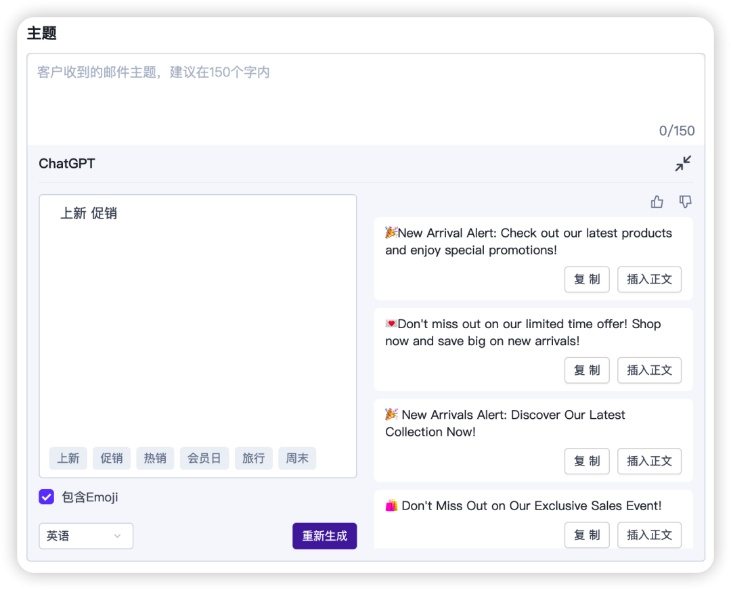Select the 促销 keyword tag

[x=111, y=458]
